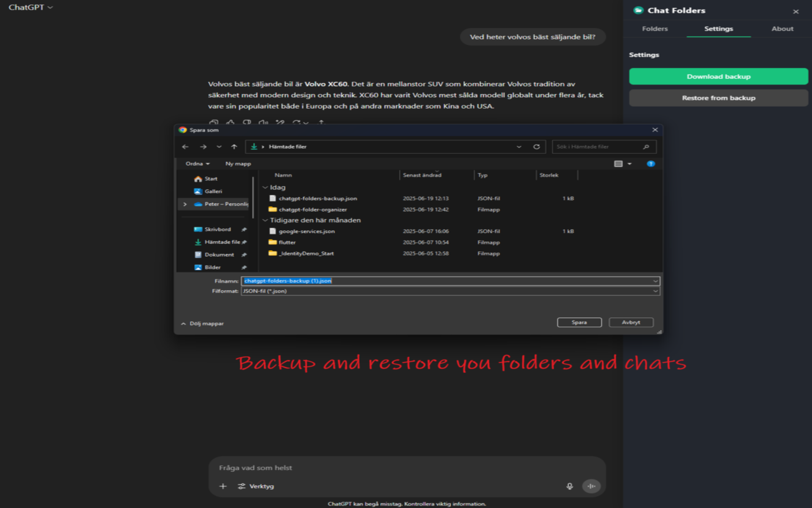Click the Chat Folders green folder logo
Image resolution: width=812 pixels, height=508 pixels.
638,10
